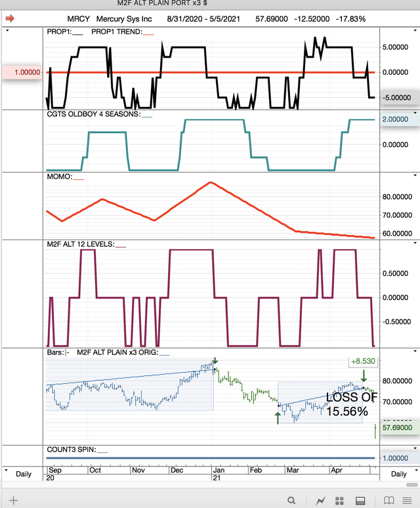Click the -12.52000 change value
The image size is (420, 508).
[312, 19]
